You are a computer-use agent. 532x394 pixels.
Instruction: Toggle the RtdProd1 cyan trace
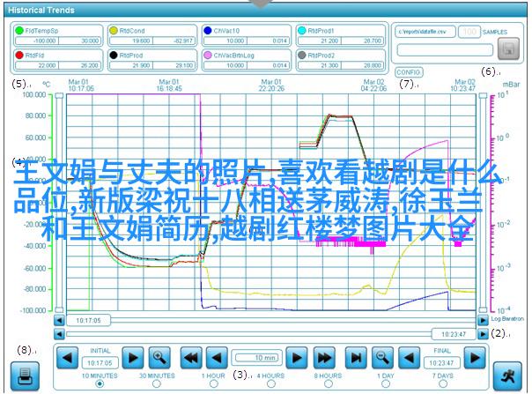coord(301,31)
